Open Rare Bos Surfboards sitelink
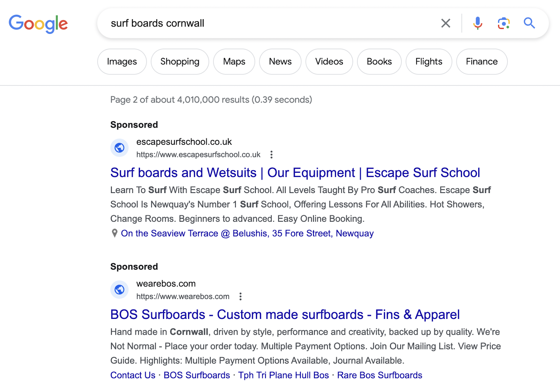 click(380, 375)
